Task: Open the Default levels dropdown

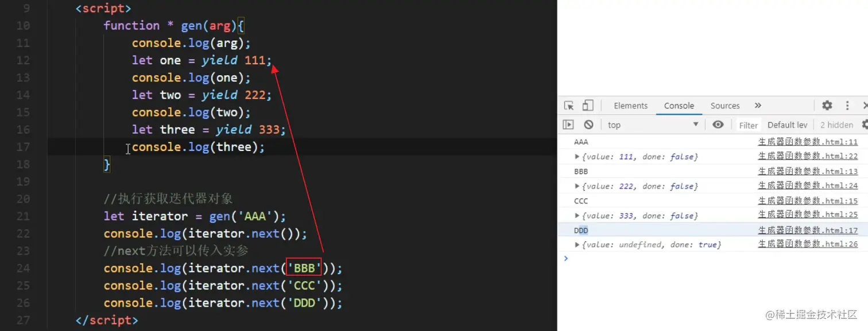Action: (x=787, y=125)
